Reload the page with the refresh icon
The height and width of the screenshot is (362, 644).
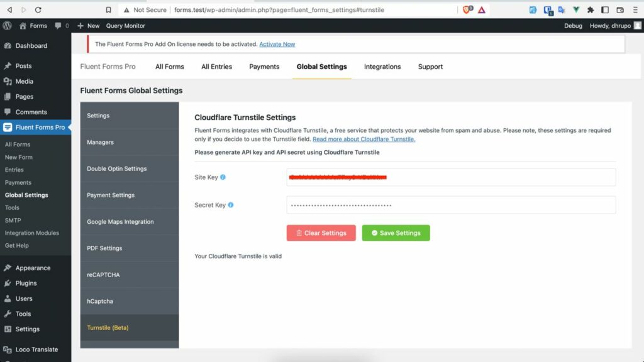coord(38,10)
